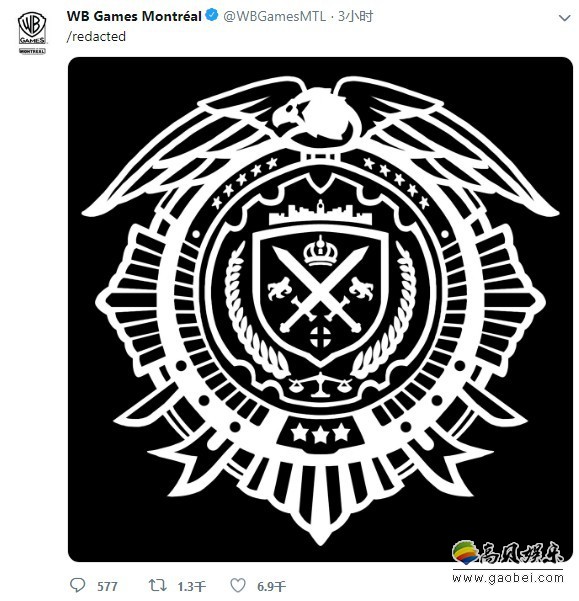Screen dimensions: 579x601
Task: View the 6.9千 likes count
Action: [x=271, y=586]
